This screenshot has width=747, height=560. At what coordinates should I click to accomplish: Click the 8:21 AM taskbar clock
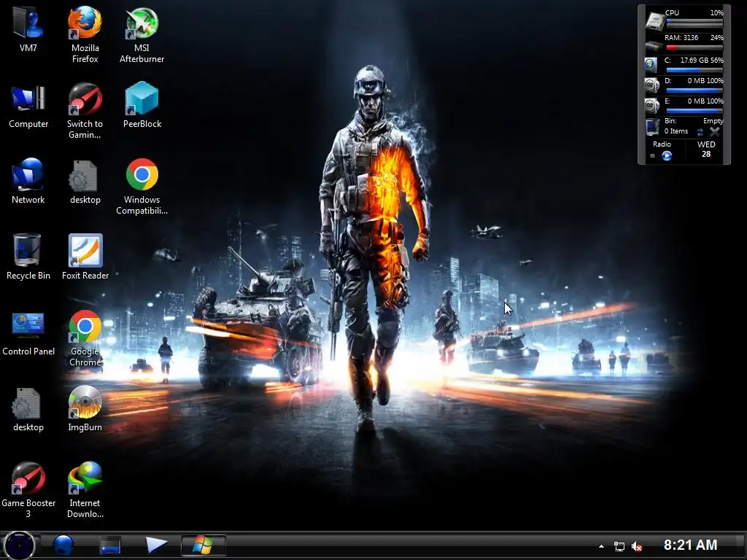690,545
